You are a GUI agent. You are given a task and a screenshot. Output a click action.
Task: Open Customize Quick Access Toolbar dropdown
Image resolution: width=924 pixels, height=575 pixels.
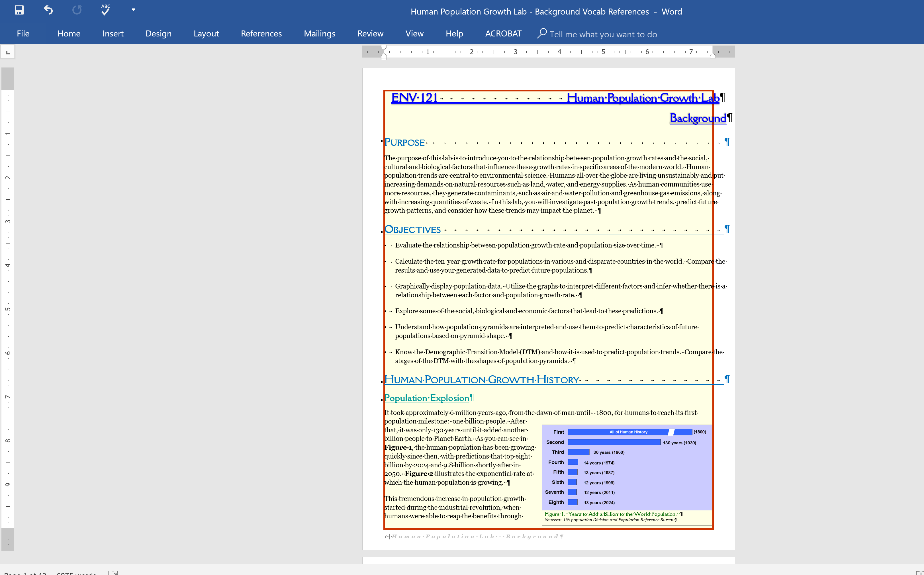133,9
